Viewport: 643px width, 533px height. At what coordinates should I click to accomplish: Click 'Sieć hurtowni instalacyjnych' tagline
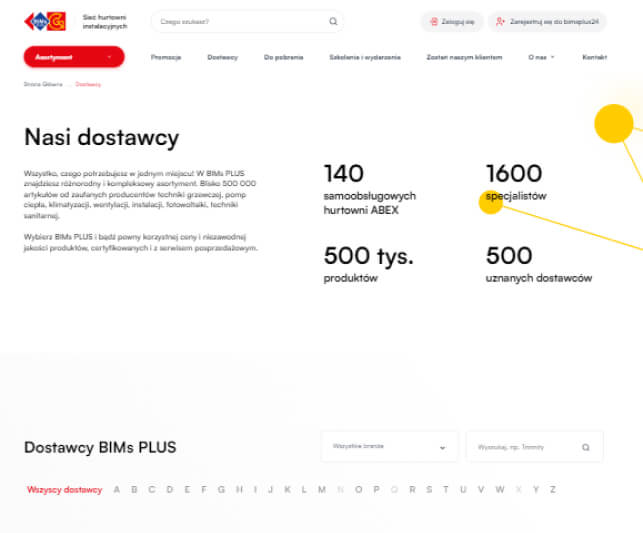[105, 22]
